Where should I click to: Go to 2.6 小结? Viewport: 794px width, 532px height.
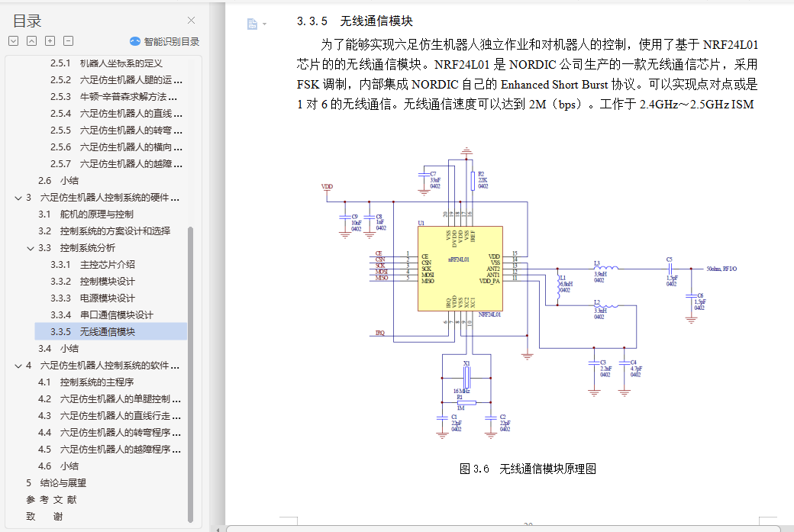[58, 181]
